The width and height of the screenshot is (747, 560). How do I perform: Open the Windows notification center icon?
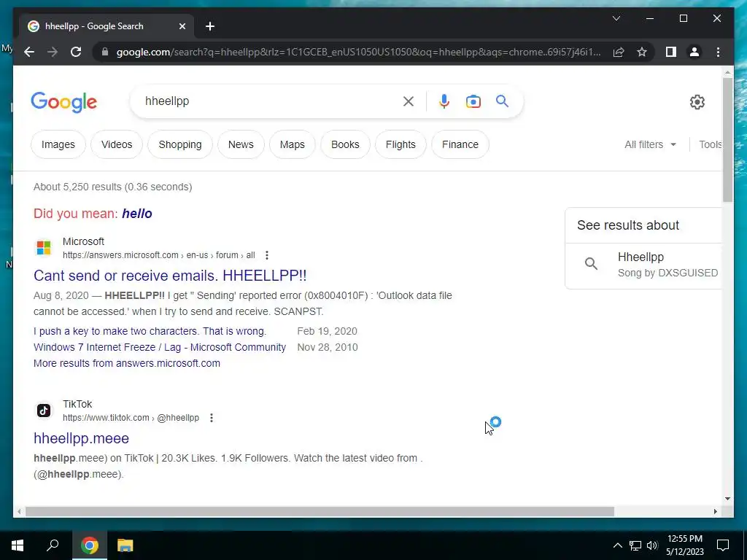point(723,545)
